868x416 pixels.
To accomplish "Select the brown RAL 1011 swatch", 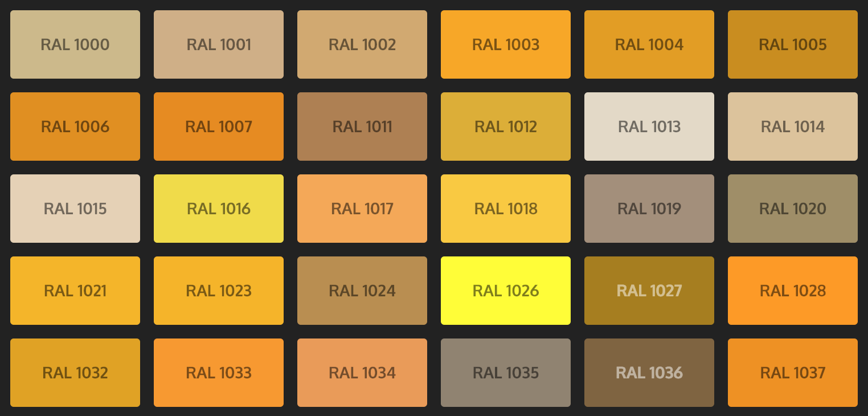I will coord(362,127).
